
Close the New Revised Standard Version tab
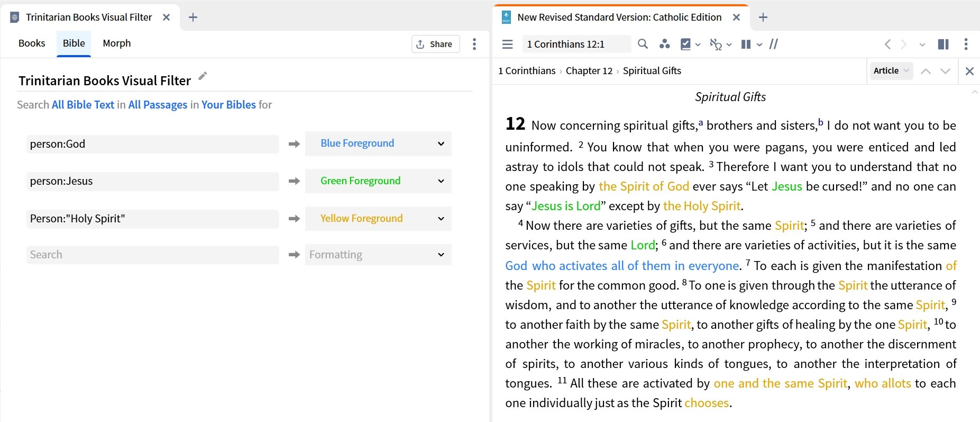[x=736, y=17]
